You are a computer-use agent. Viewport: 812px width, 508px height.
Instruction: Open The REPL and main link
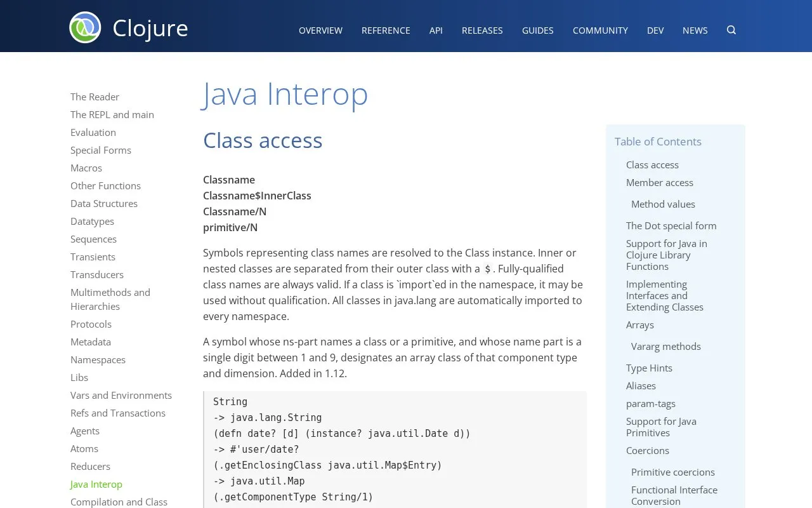click(x=112, y=114)
